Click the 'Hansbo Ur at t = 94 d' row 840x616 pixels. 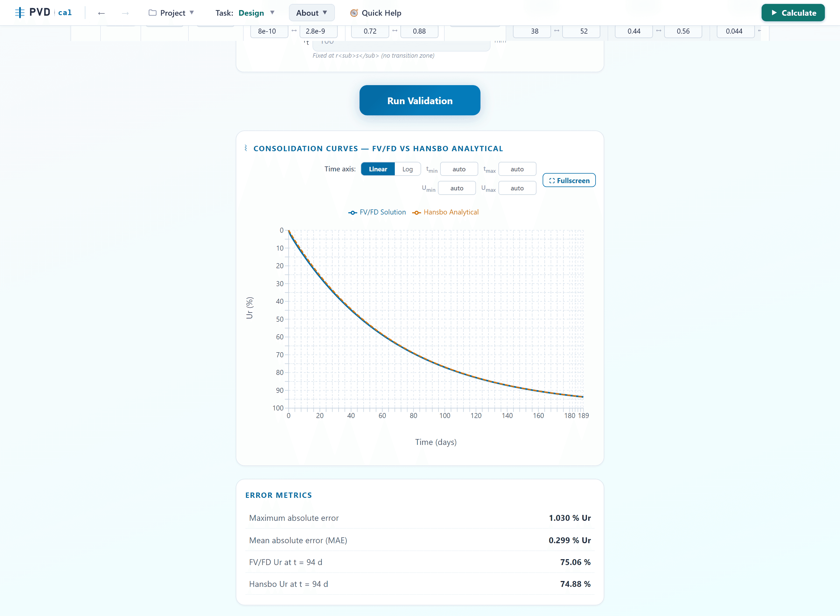pos(420,584)
